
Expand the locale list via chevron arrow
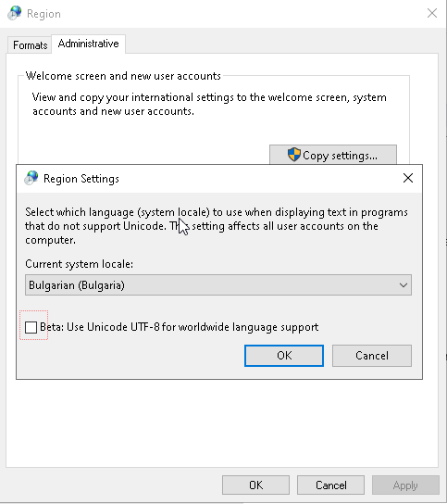[404, 285]
